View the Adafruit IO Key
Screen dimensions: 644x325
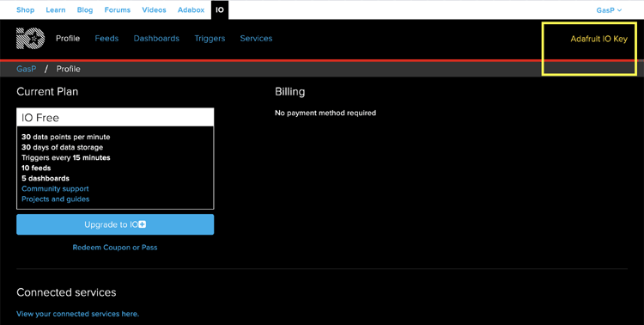point(598,39)
